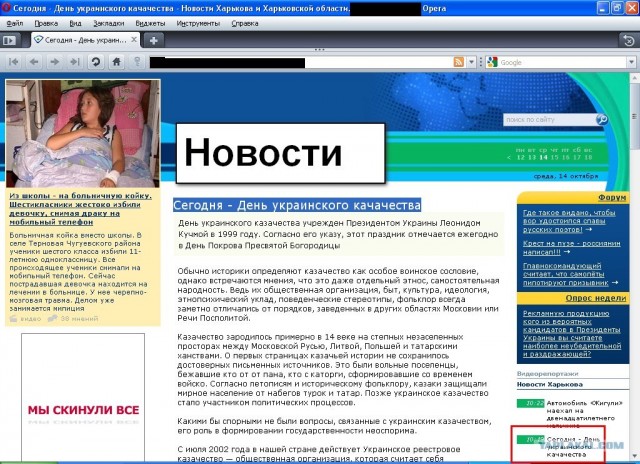Click the Google search engine icon
The image size is (640, 464).
(x=492, y=62)
